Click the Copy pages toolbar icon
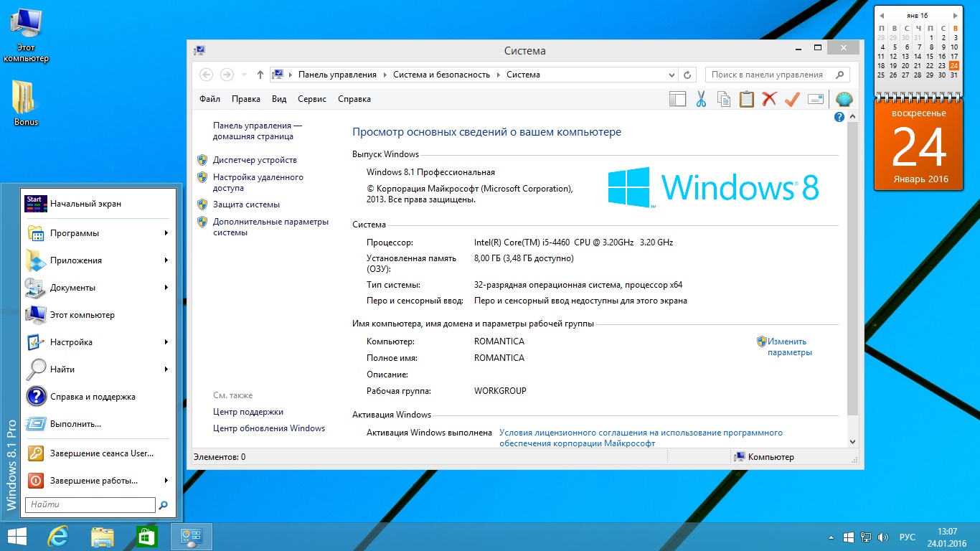 [724, 99]
